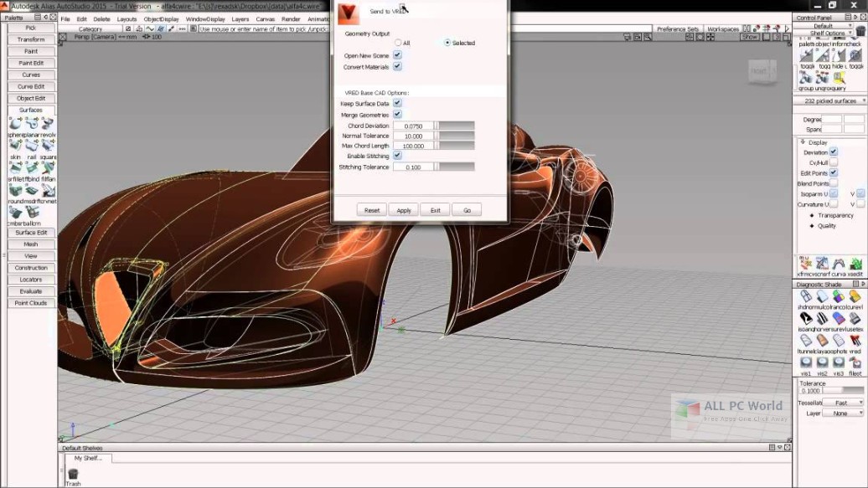Select the multi-surface draft (msdrft) tool

tap(32, 190)
